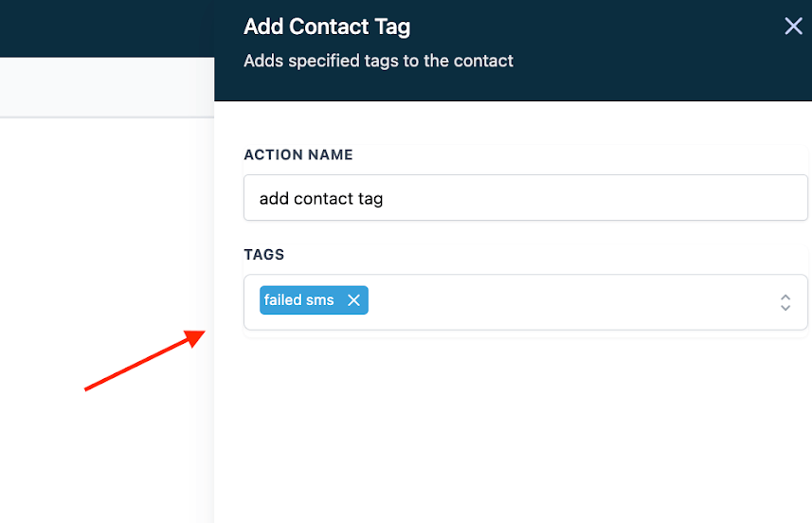
Task: Remove the failed sms tag
Action: 353,300
